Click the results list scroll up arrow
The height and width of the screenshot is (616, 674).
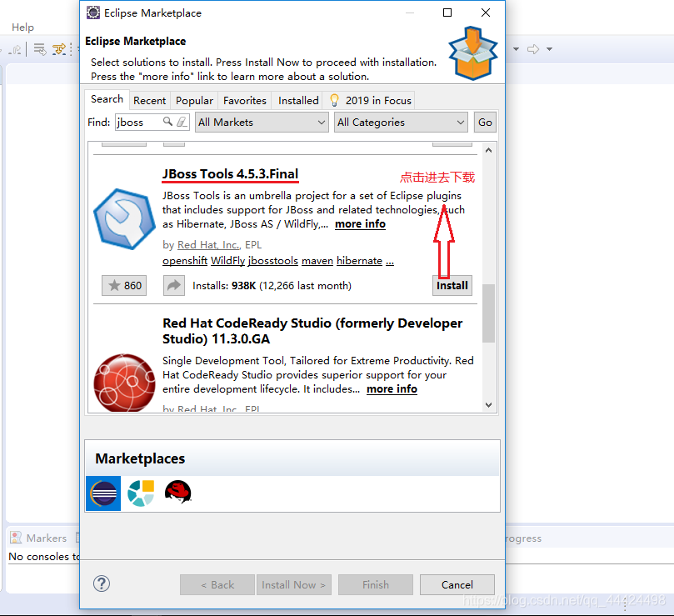488,150
